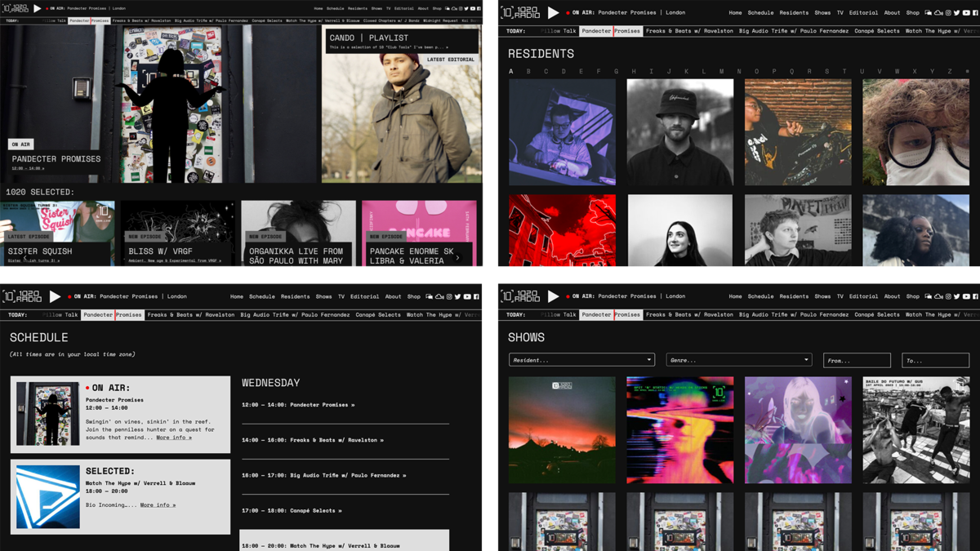Open the Organikka Live From São Paulo card

click(298, 233)
